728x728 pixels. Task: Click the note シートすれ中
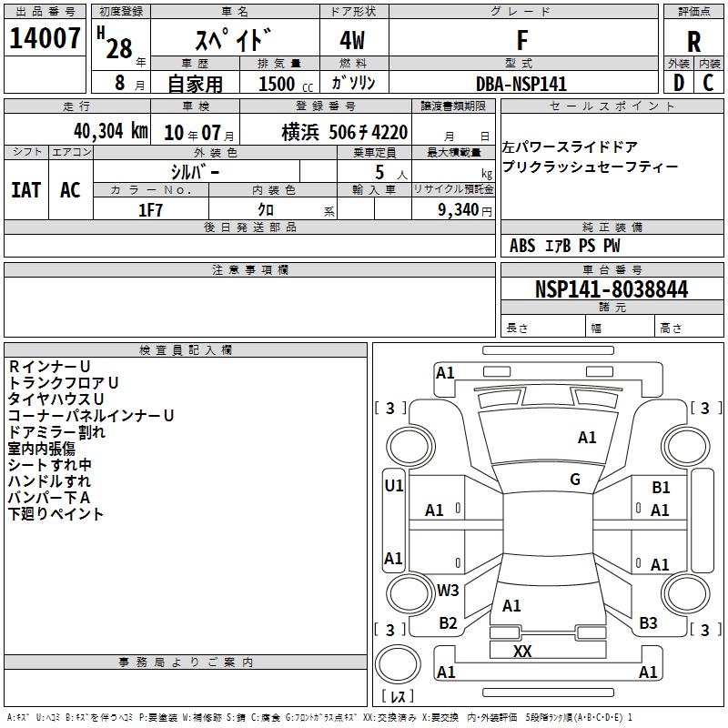(x=50, y=465)
